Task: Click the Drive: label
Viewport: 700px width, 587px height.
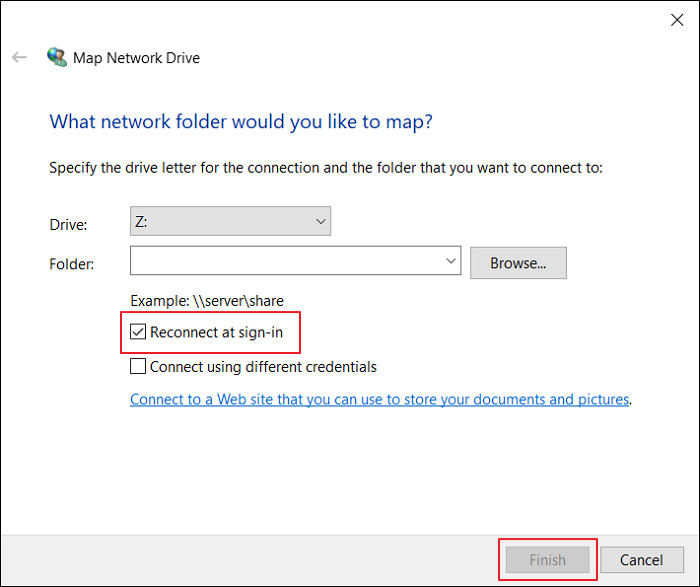Action: click(x=68, y=225)
